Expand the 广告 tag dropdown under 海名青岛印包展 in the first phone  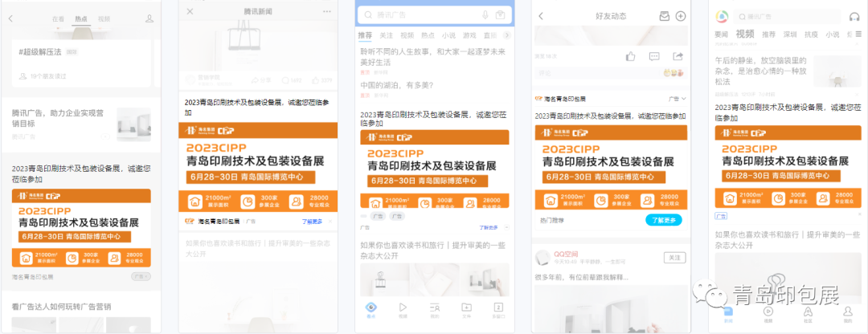(x=141, y=276)
